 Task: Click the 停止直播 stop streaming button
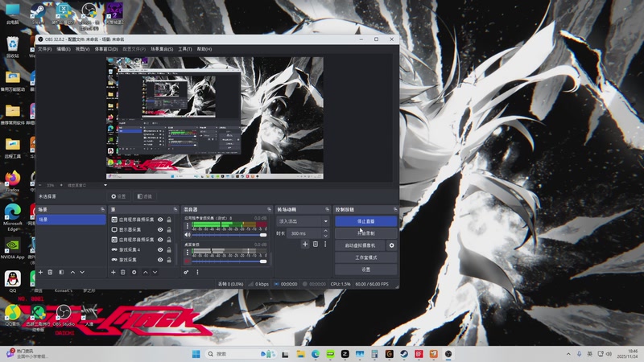(366, 221)
